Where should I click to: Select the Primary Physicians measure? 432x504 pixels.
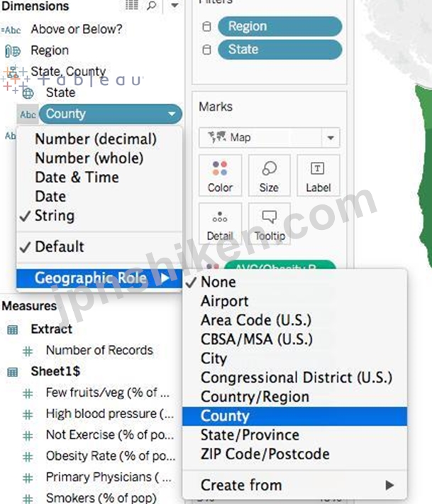[x=109, y=478]
